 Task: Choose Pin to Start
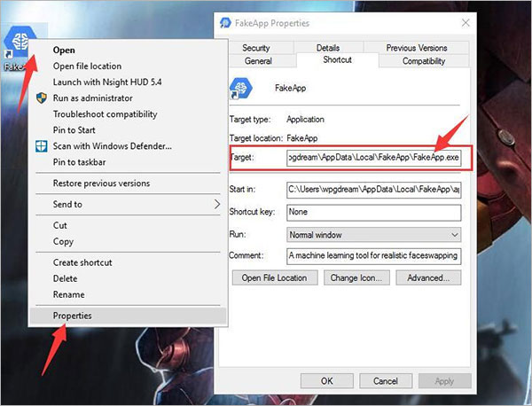129,130
